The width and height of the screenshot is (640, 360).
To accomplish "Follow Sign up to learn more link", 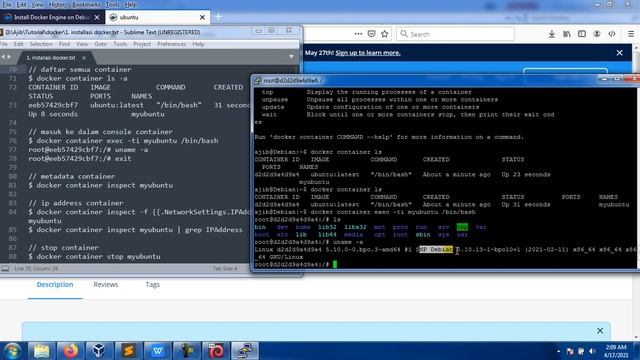I will 368,53.
